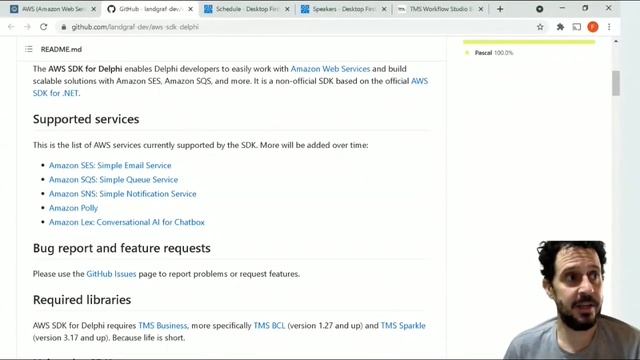Close the Schedule tab
The image size is (640, 360).
pyautogui.click(x=287, y=9)
